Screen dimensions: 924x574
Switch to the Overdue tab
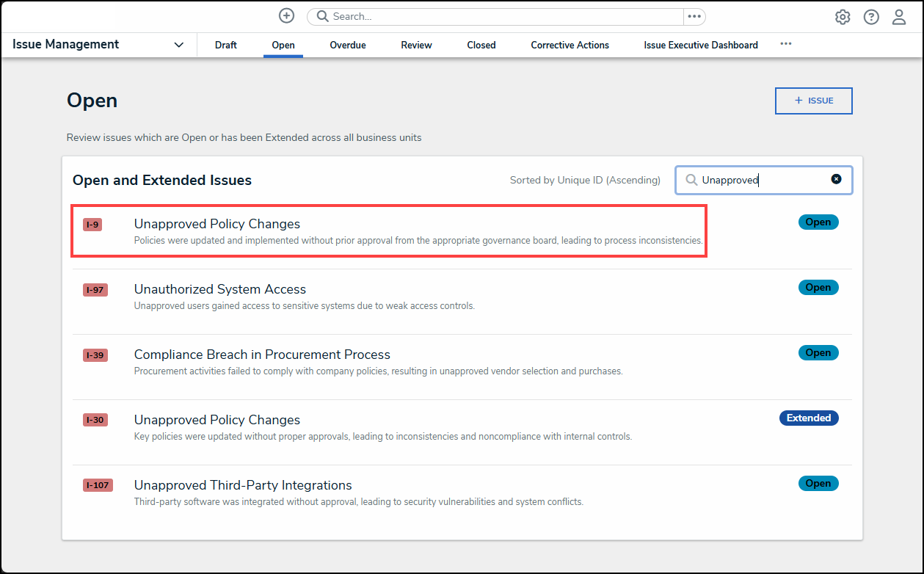[347, 45]
